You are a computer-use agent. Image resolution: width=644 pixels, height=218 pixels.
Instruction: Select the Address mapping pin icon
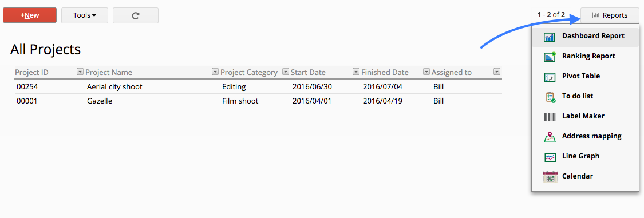[550, 137]
